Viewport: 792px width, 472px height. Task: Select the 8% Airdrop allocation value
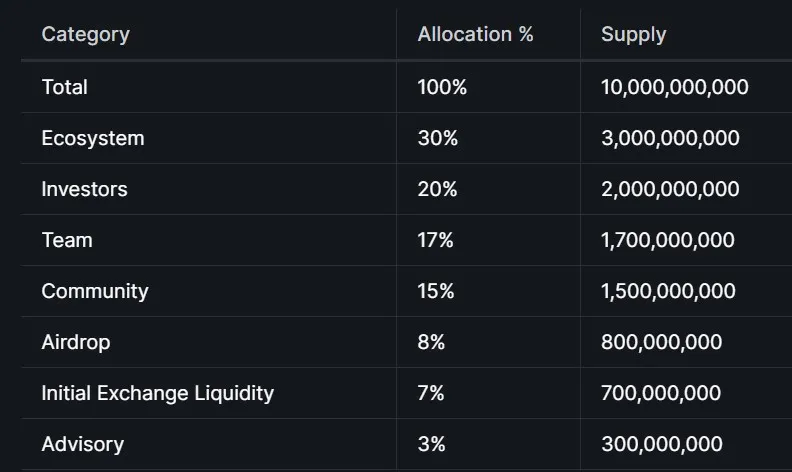coord(431,342)
